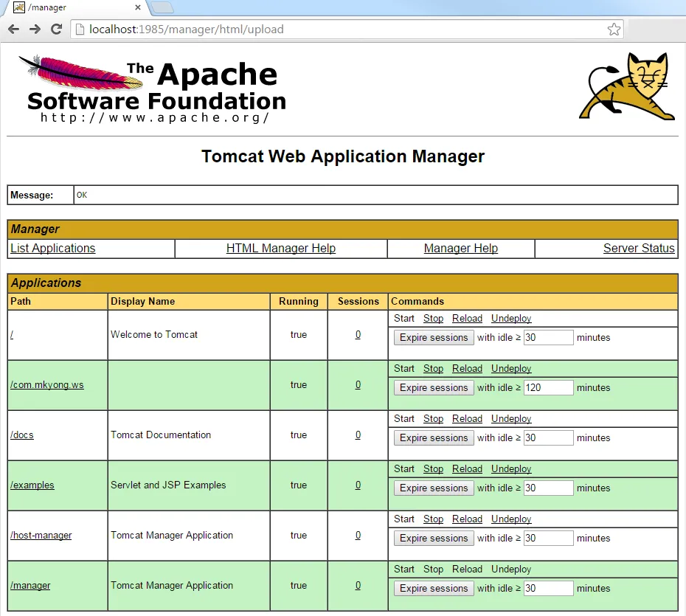Click the browser back arrow icon
The width and height of the screenshot is (686, 616).
13,30
